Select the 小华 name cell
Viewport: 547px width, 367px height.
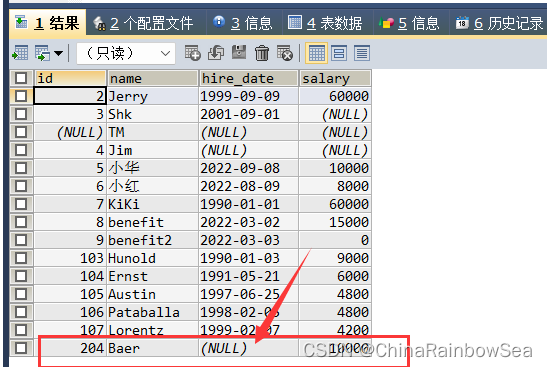pyautogui.click(x=152, y=168)
